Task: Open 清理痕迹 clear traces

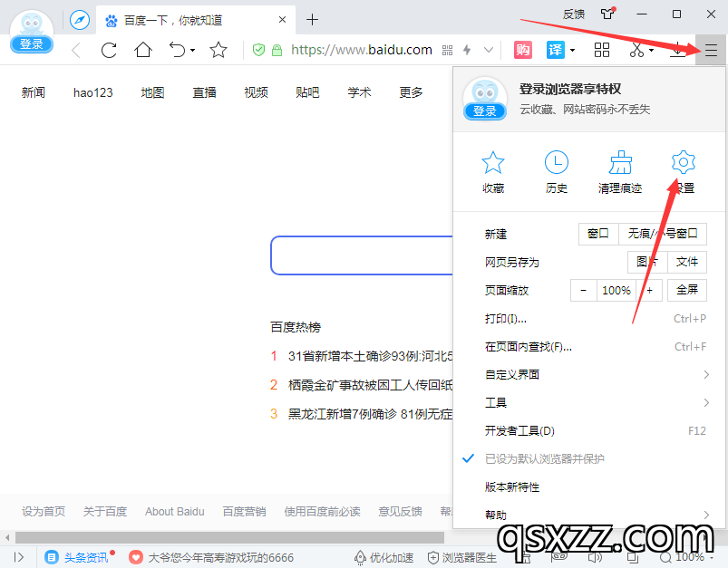Action: [x=620, y=172]
